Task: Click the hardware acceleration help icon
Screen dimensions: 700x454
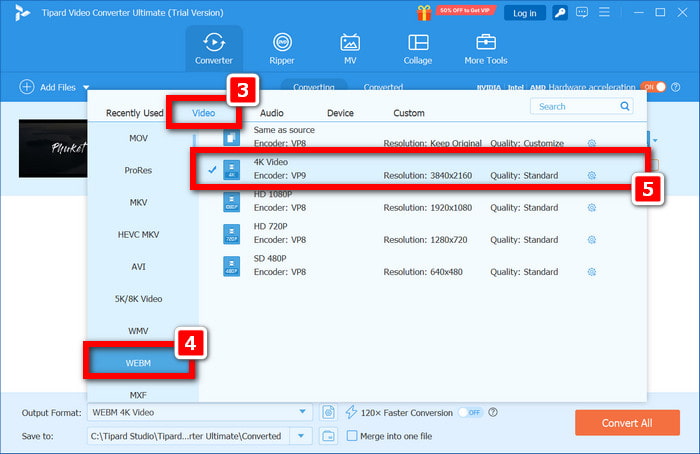Action: 676,87
